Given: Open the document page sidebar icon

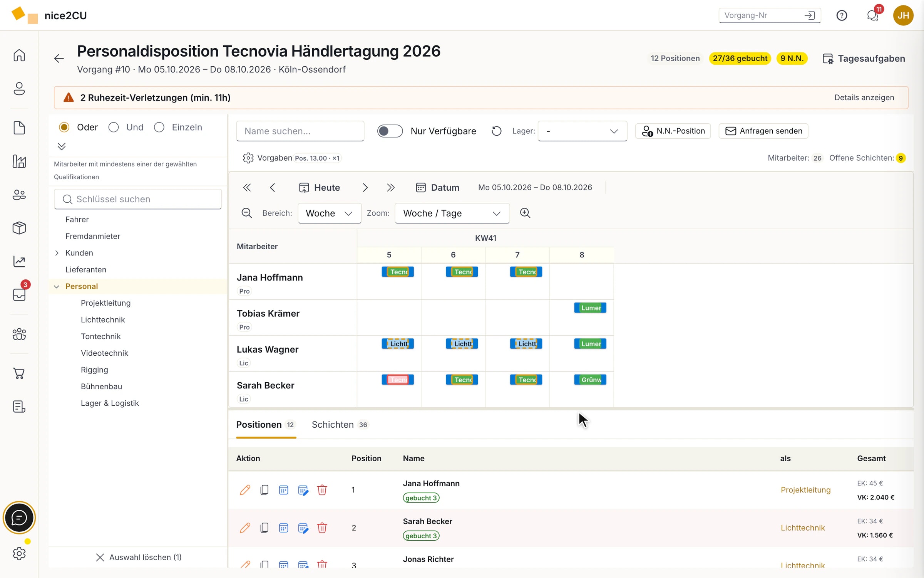Looking at the screenshot, I should (x=19, y=128).
